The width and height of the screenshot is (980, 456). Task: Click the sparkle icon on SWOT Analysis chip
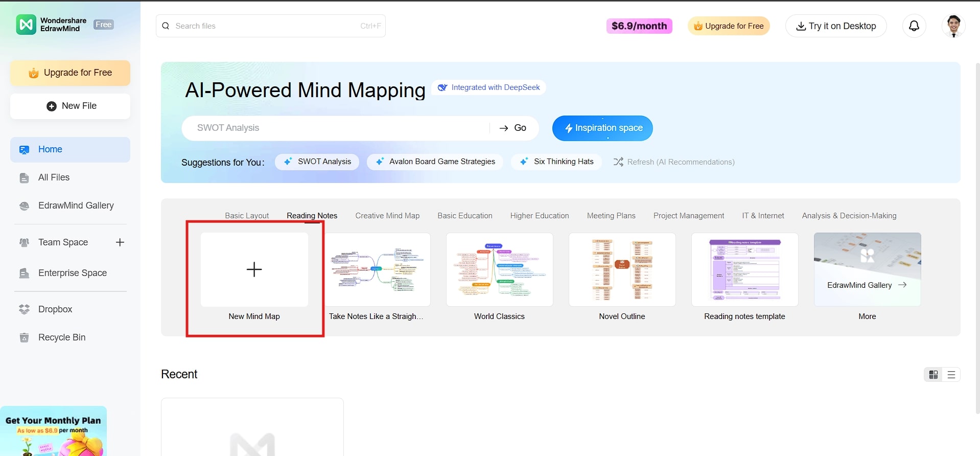point(288,162)
